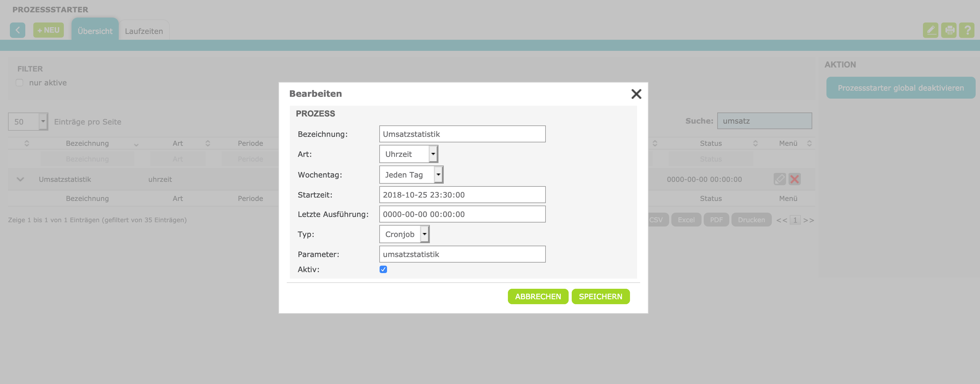
Task: Close the Bearbeiten dialog with X
Action: click(636, 94)
